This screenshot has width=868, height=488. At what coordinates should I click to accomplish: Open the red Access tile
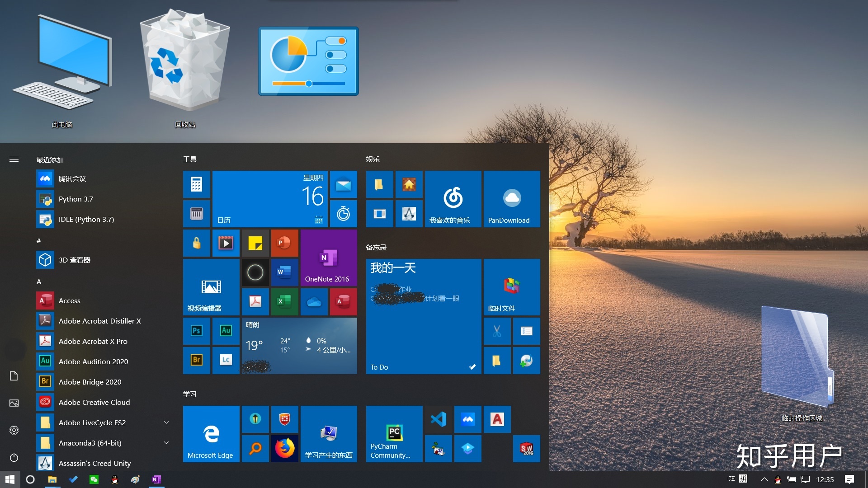pos(343,302)
